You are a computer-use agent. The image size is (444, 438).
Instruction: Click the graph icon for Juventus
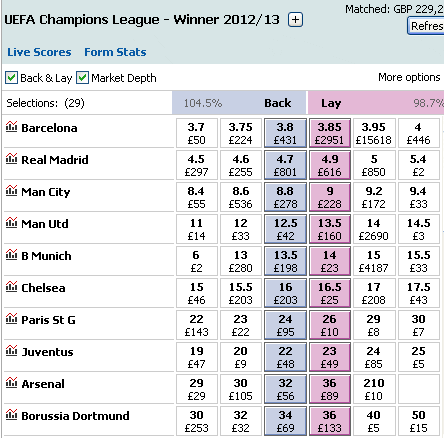click(11, 351)
